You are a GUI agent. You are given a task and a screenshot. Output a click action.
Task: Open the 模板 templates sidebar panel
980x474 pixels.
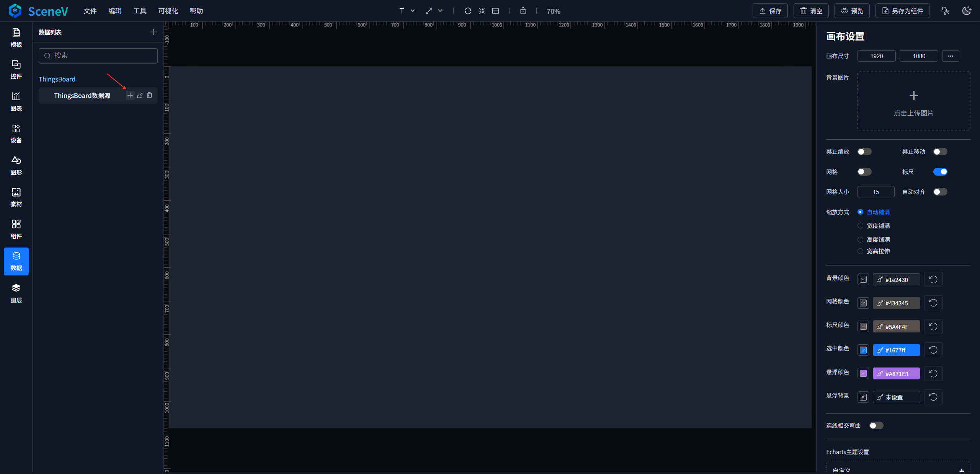pos(16,38)
